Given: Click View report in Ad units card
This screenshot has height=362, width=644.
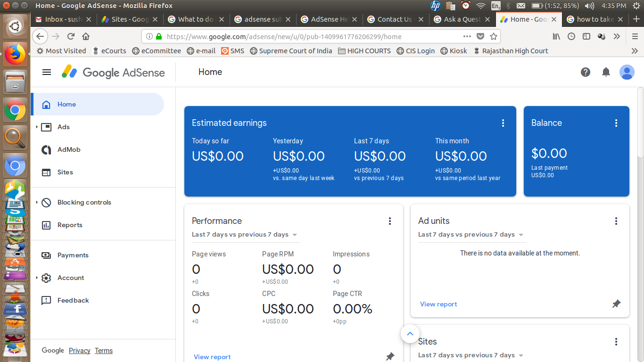Looking at the screenshot, I should [438, 304].
